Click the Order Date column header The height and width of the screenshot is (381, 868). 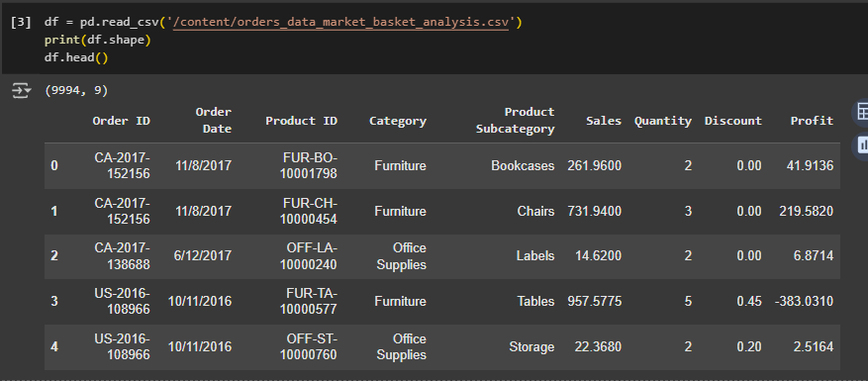pyautogui.click(x=213, y=120)
